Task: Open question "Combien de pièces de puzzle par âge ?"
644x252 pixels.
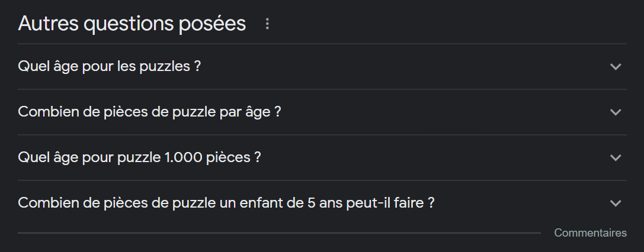Action: click(149, 112)
